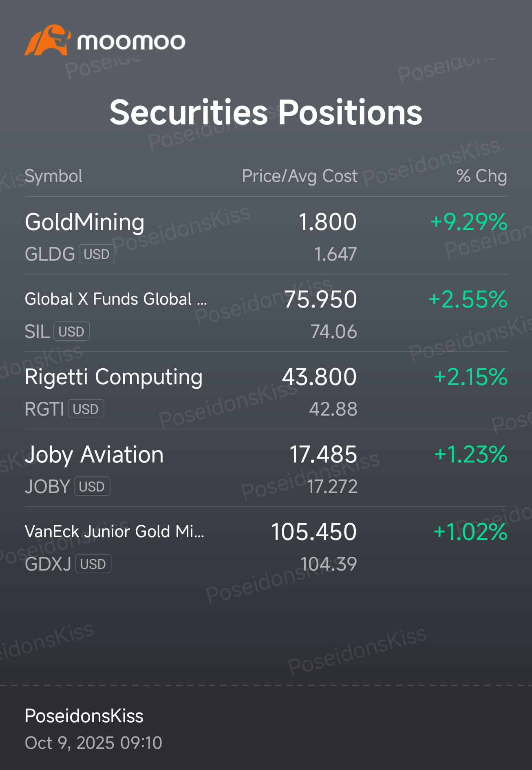Click the USD badge next to SIL

pos(71,332)
